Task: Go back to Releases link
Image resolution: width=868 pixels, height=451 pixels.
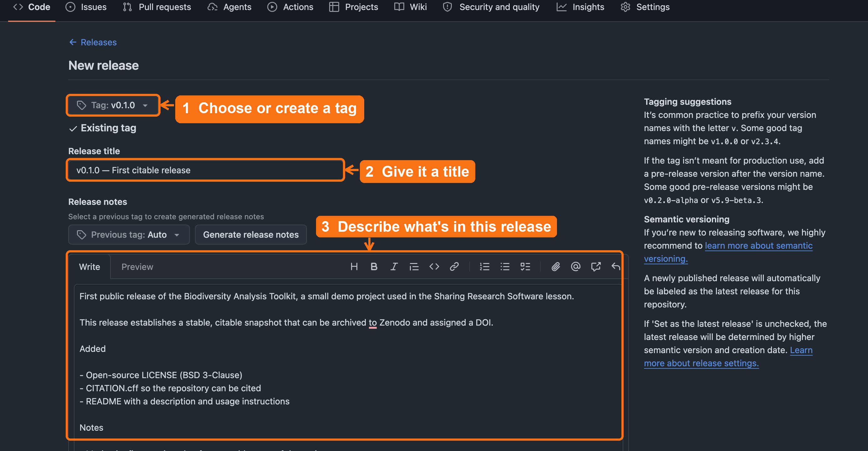Action: (93, 42)
